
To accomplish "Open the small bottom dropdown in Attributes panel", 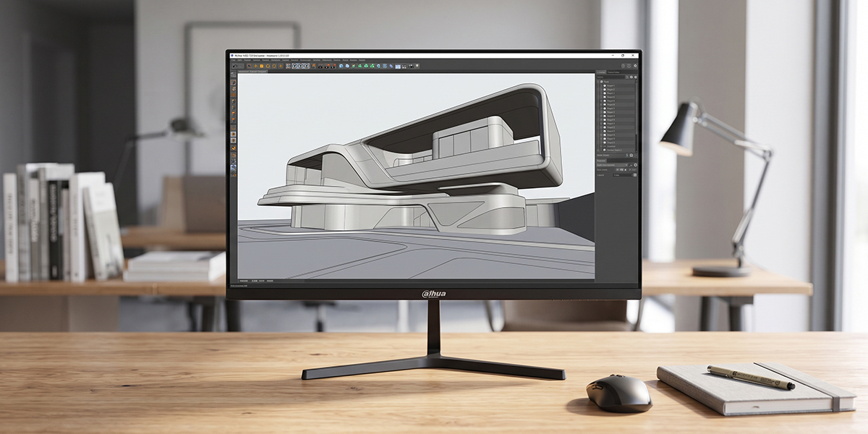I will click(x=623, y=175).
